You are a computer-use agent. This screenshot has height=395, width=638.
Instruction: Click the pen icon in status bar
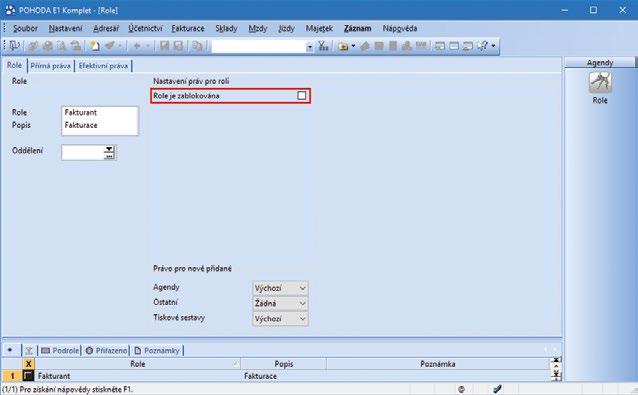497,389
